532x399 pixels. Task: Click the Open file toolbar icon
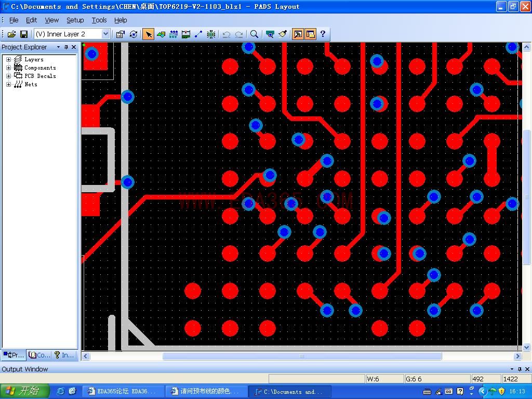coord(11,34)
